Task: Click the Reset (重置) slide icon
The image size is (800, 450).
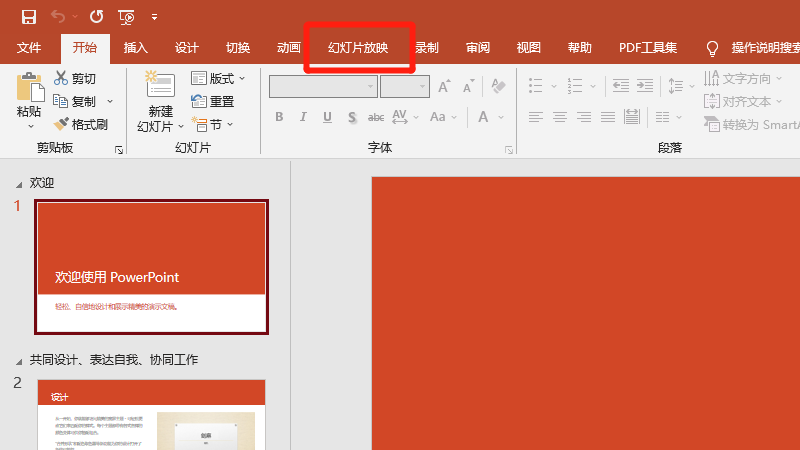Action: click(x=198, y=101)
